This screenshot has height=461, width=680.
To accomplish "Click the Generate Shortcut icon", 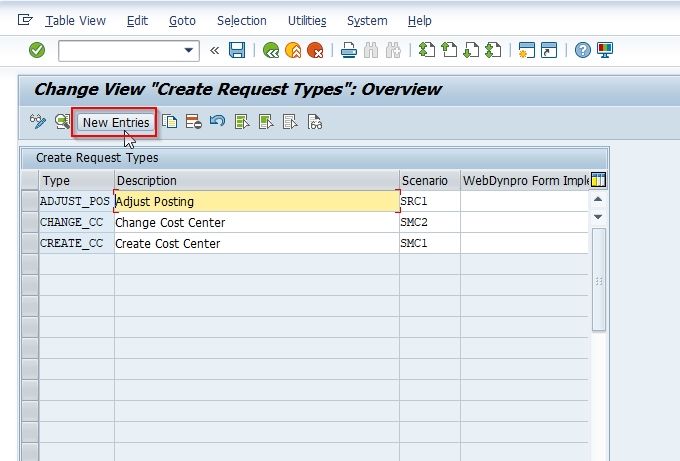I will [549, 50].
